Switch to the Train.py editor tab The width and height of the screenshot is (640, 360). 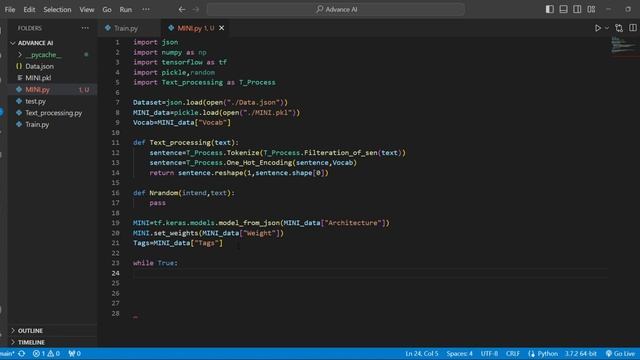tap(126, 28)
